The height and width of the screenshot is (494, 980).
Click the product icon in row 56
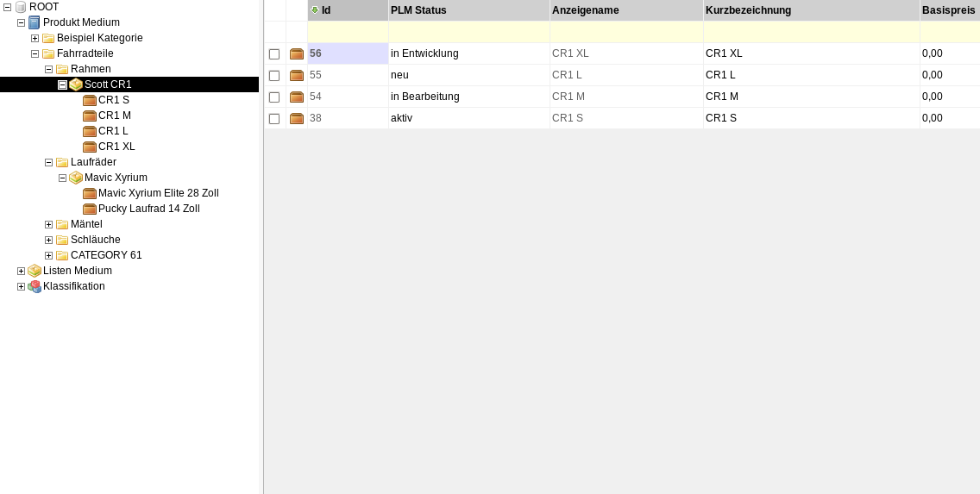297,54
